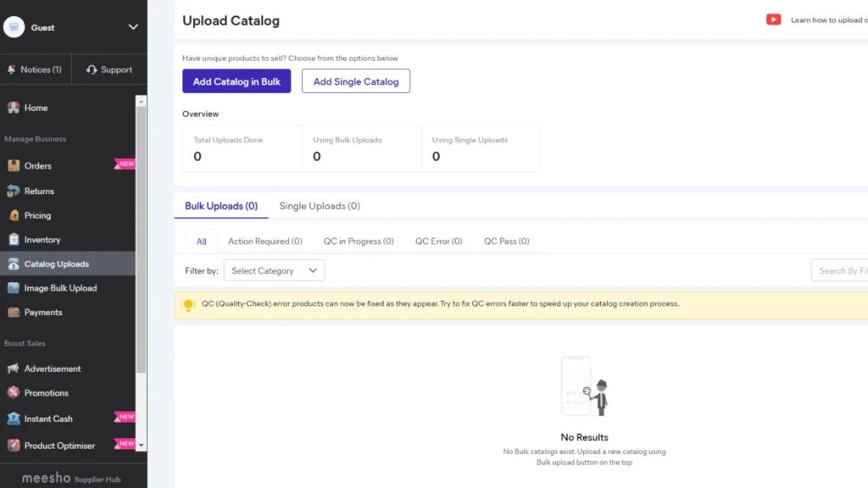Open the Select Category dropdown
Viewport: 868px width, 488px height.
point(273,270)
